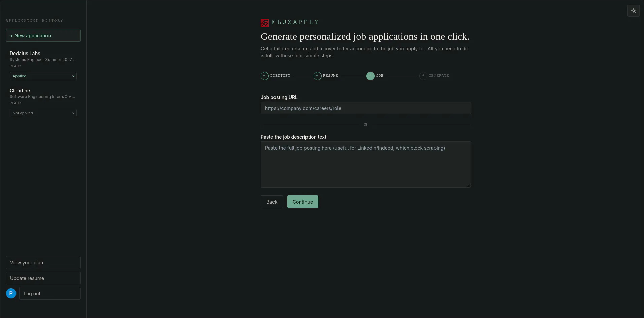The height and width of the screenshot is (318, 644).
Task: Click the Identify step checkmark circle
Action: tap(265, 76)
